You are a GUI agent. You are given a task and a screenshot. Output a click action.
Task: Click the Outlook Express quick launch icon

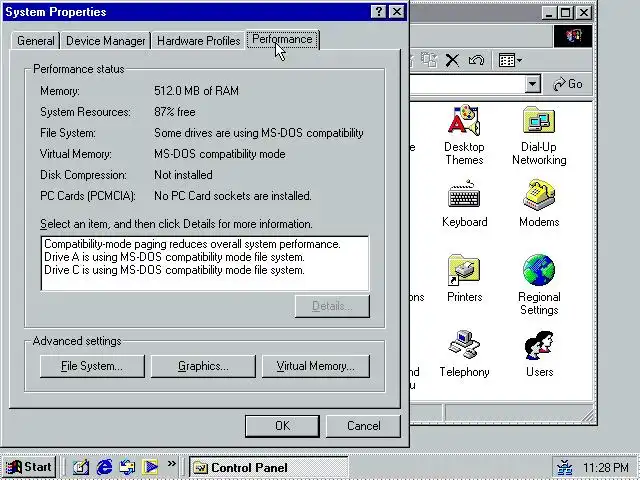pos(127,467)
